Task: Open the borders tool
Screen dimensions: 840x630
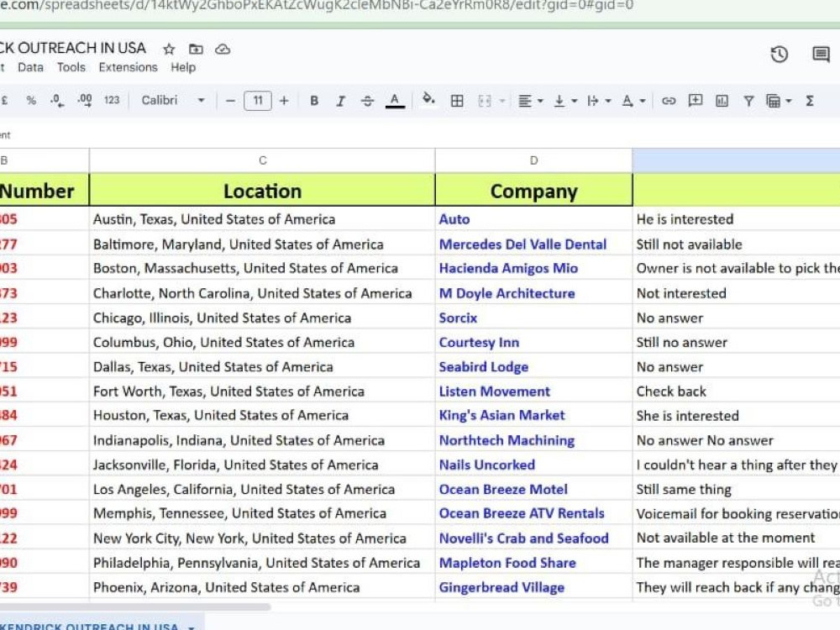Action: click(457, 101)
